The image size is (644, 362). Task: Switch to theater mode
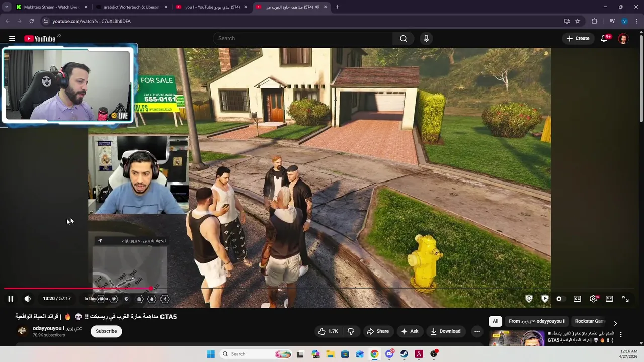[609, 299]
